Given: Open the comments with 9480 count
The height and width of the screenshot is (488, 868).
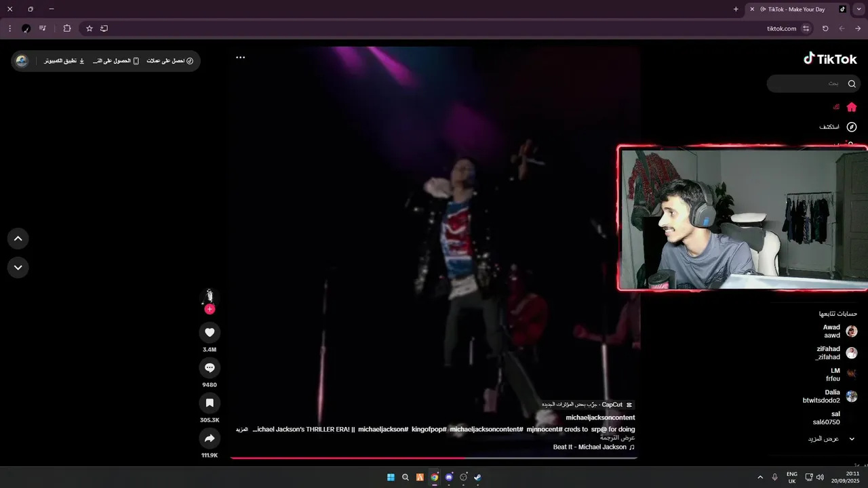Looking at the screenshot, I should (210, 367).
